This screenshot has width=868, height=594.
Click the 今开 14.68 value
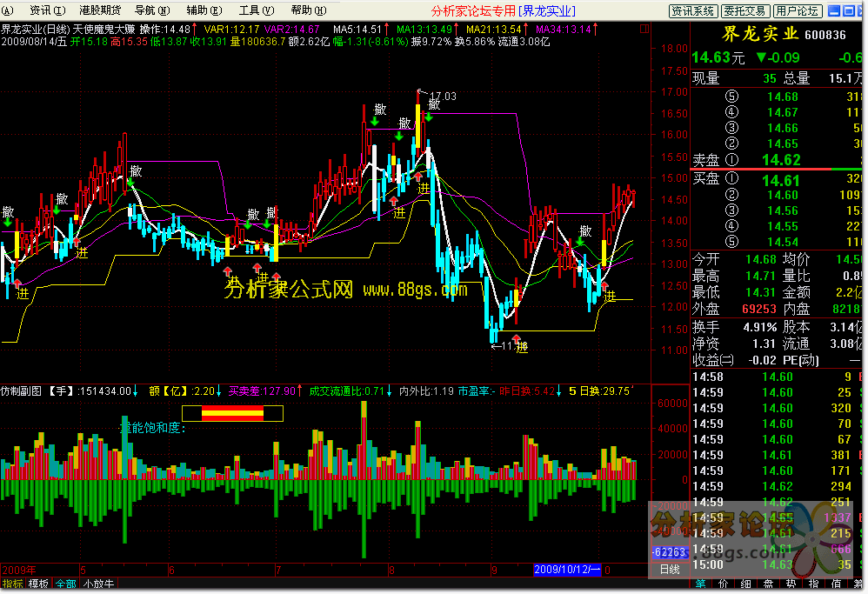pyautogui.click(x=761, y=259)
